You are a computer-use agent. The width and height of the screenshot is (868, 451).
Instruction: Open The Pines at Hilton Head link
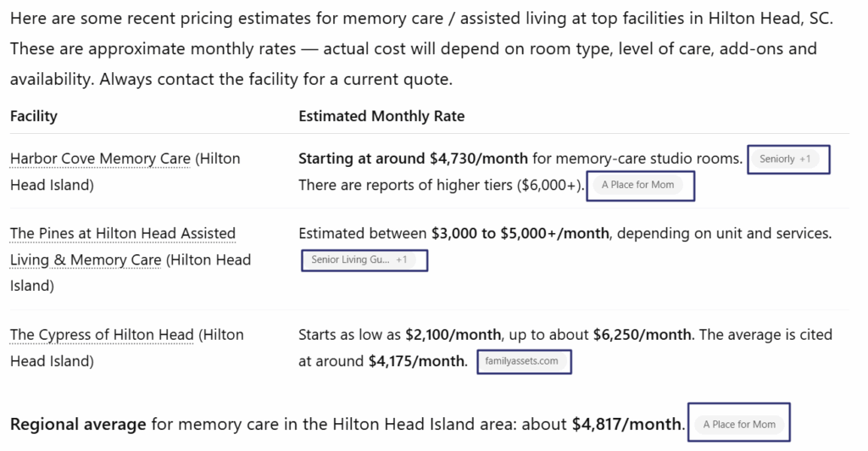122,233
